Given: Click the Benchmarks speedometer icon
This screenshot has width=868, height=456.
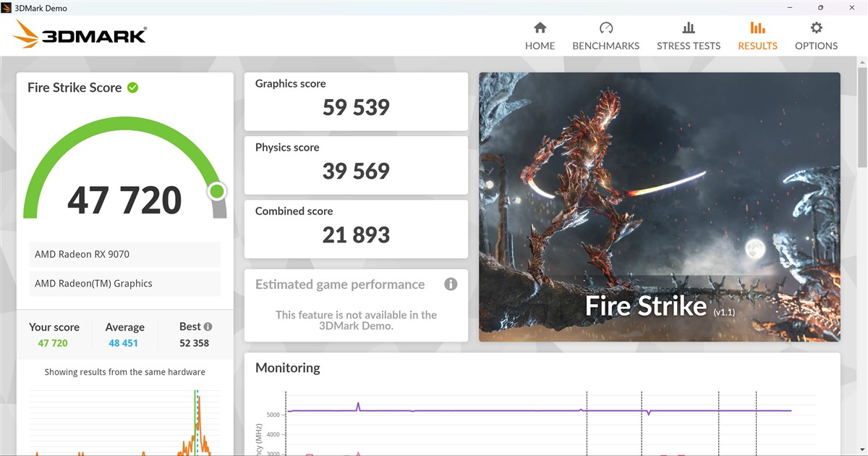Looking at the screenshot, I should point(605,28).
